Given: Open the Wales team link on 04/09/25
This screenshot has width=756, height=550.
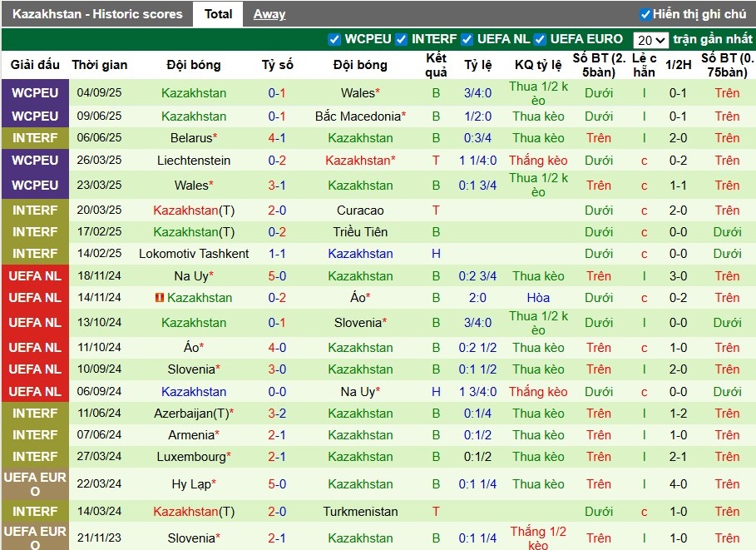Looking at the screenshot, I should 358,93.
